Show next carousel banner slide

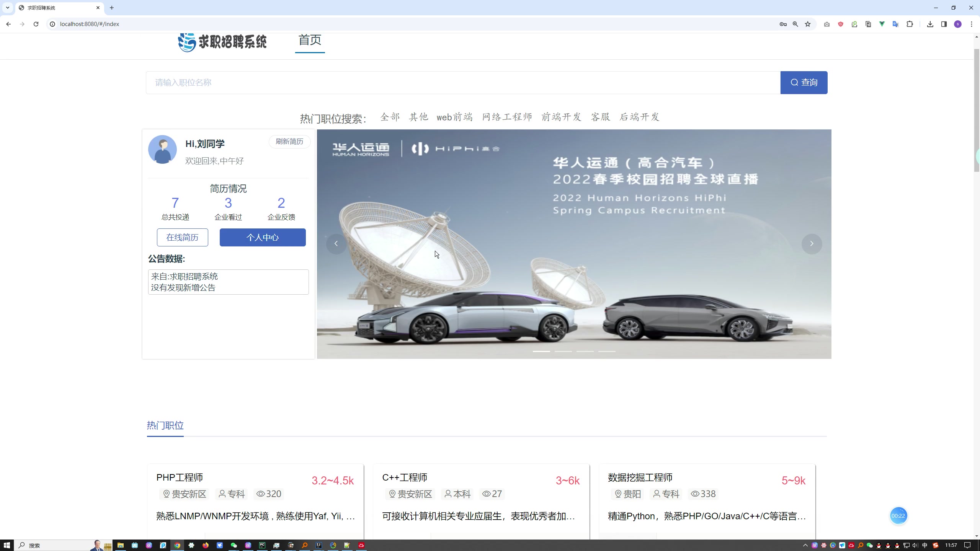812,244
